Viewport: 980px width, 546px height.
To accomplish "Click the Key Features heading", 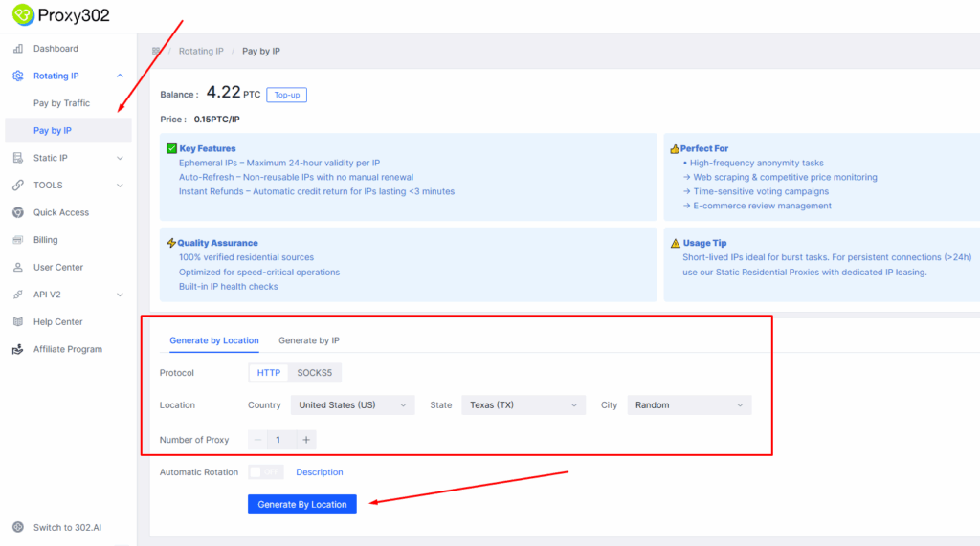I will point(208,148).
